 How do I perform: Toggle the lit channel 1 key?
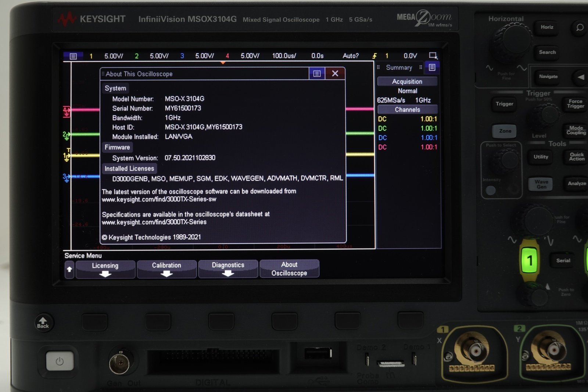[529, 260]
